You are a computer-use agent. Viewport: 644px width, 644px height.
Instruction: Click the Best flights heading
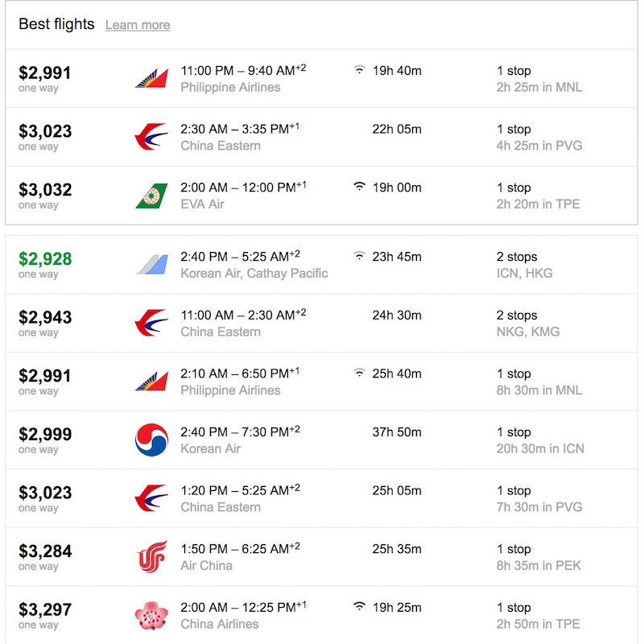tap(56, 24)
